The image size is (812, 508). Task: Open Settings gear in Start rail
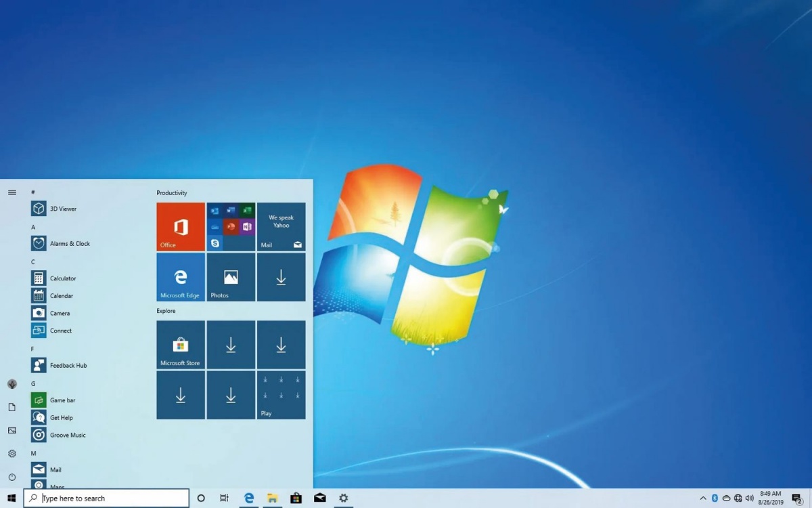(x=12, y=454)
